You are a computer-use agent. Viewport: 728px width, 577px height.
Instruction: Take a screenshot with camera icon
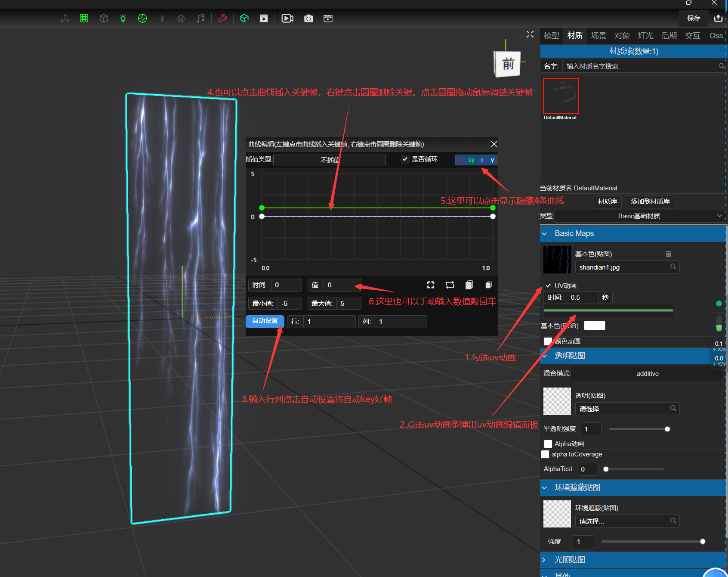308,19
